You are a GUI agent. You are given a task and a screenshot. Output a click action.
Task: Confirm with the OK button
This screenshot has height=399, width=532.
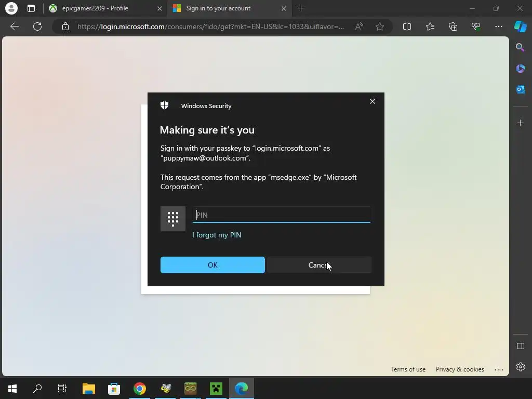click(212, 265)
